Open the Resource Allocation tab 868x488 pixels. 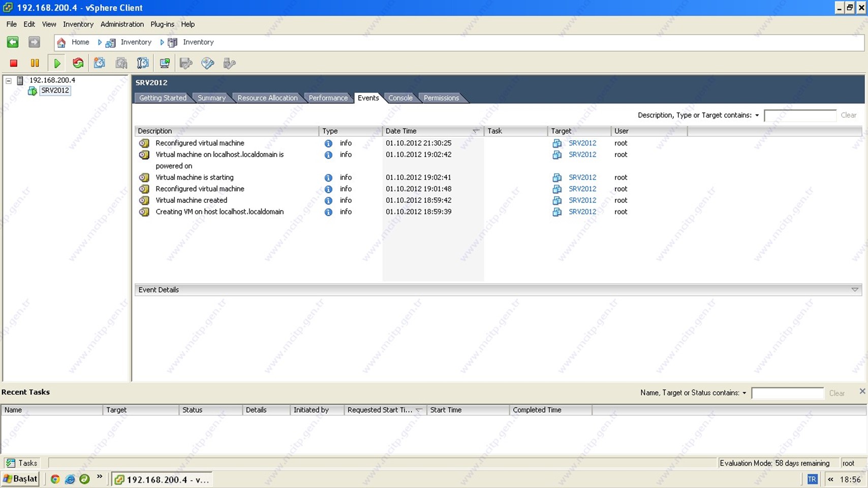click(x=267, y=98)
